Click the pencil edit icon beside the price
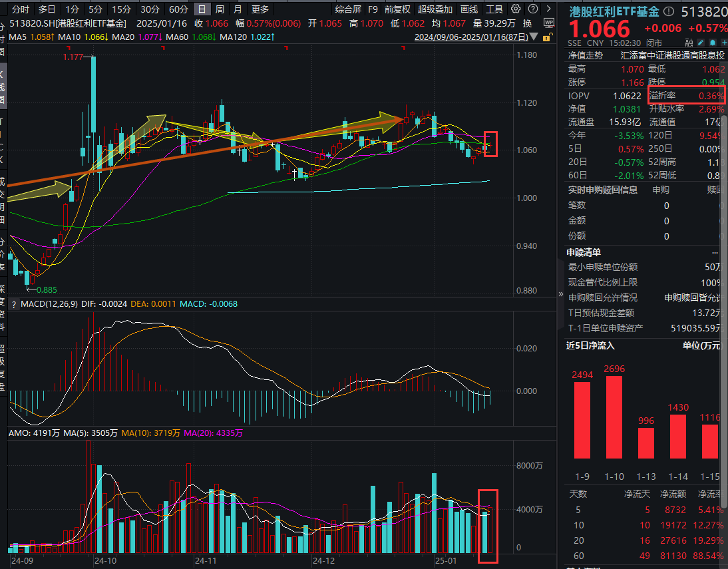The height and width of the screenshot is (569, 728). click(700, 42)
